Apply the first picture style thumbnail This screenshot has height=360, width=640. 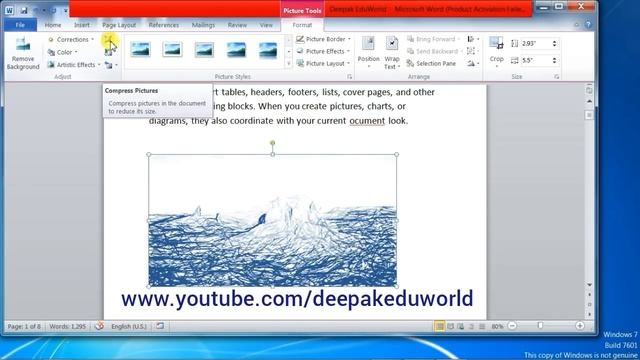pyautogui.click(x=140, y=50)
